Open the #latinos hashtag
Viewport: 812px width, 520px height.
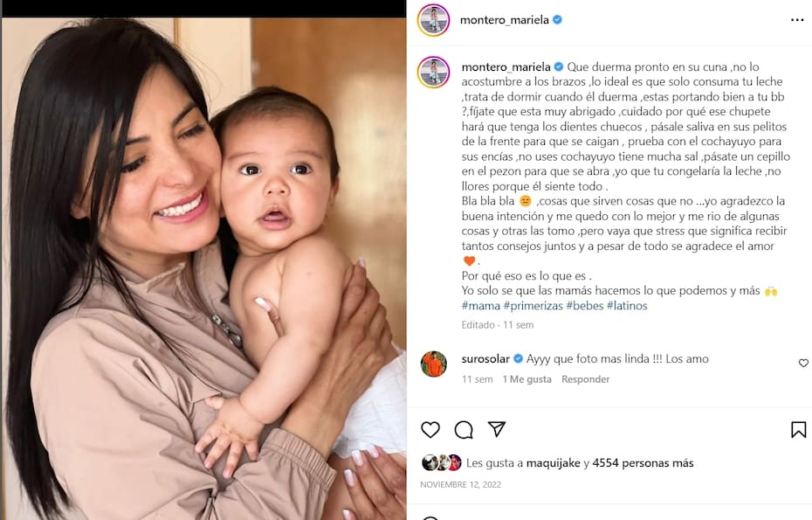(627, 306)
